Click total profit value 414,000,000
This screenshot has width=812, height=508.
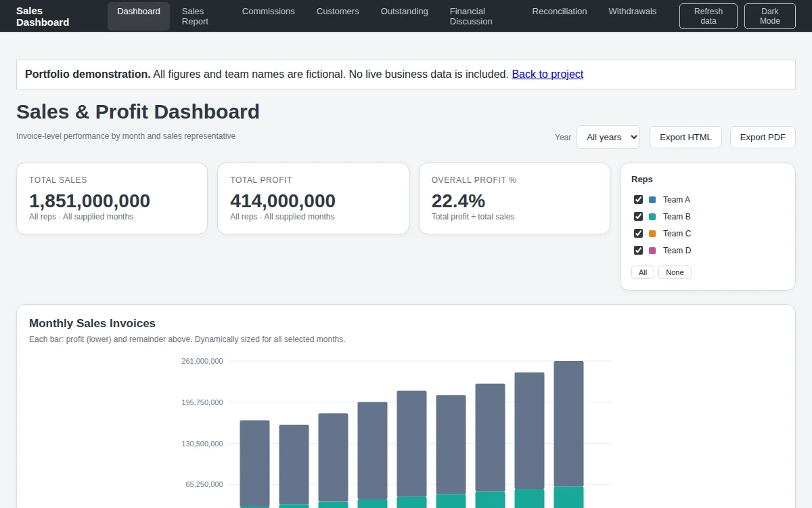[283, 201]
